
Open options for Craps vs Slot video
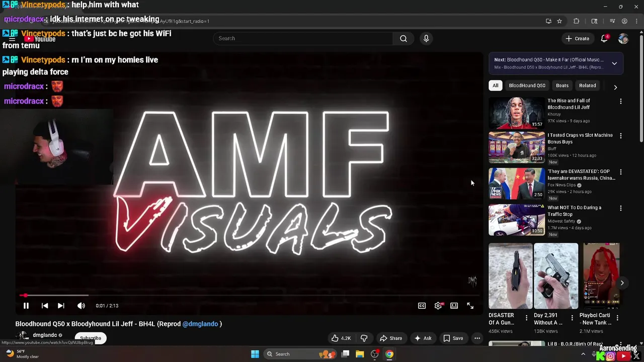coord(620,136)
